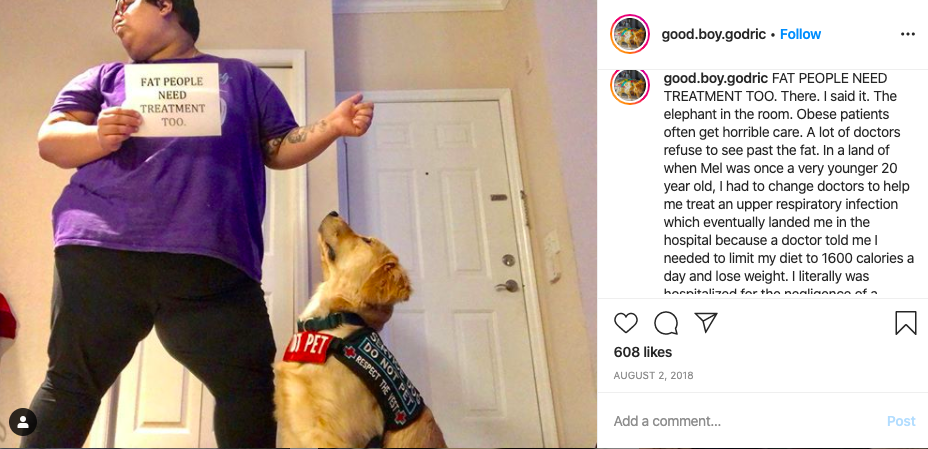Open comments via the speech bubble icon
The image size is (928, 449).
click(666, 323)
